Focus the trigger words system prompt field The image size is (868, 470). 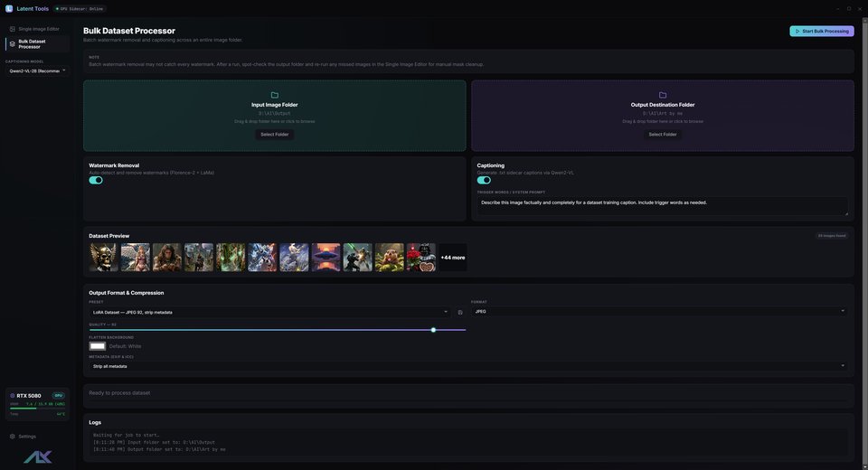[663, 206]
